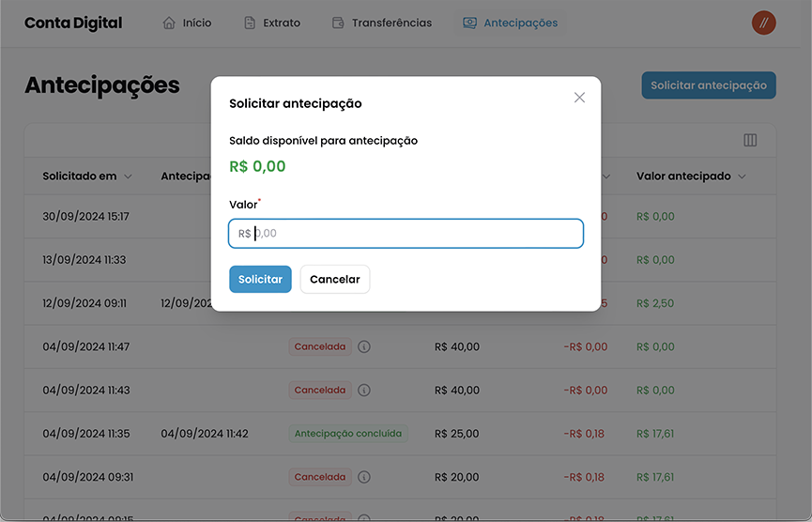
Task: Click info icon in 04/09/2024 09:31 row
Action: tap(364, 477)
